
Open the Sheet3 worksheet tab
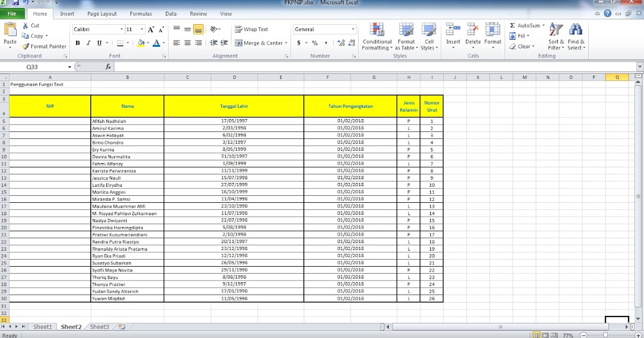(x=99, y=326)
